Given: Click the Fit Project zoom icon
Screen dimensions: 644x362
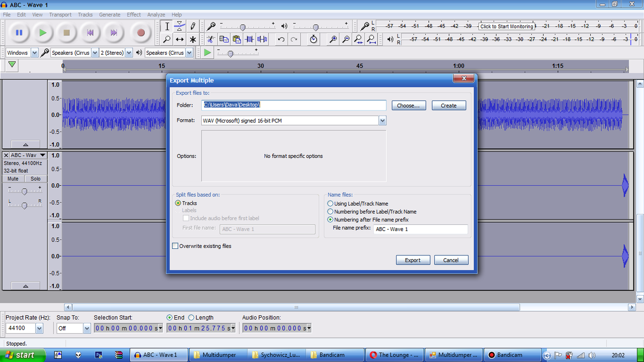Looking at the screenshot, I should click(371, 39).
